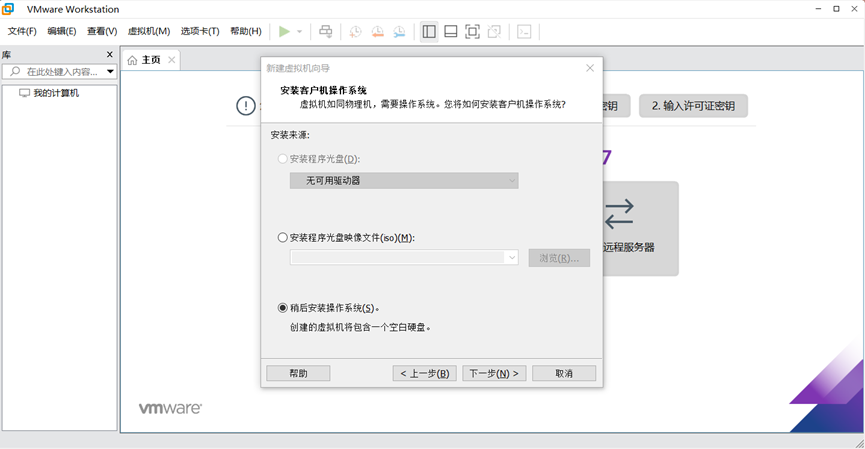Screen dimensions: 865x449
Task: Click the console view toolbar icon
Action: click(524, 31)
